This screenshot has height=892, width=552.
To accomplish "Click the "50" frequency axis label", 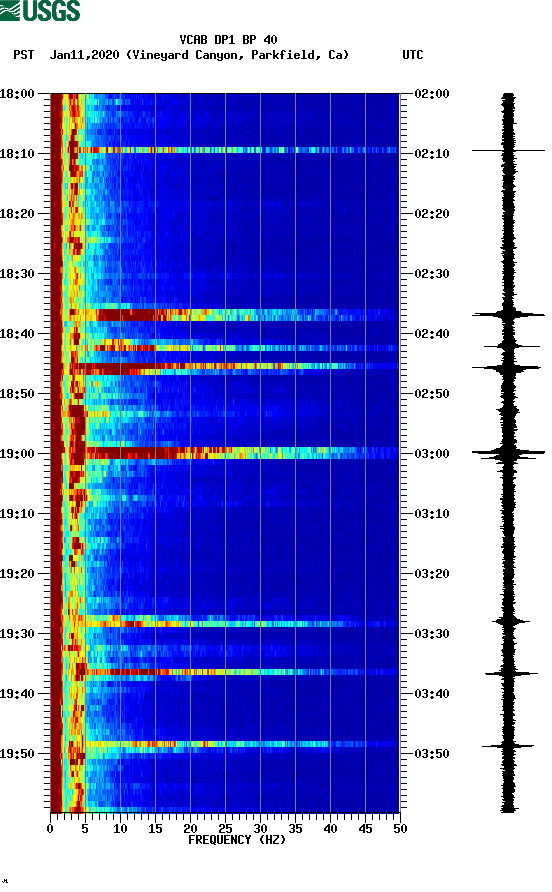I will coord(400,829).
